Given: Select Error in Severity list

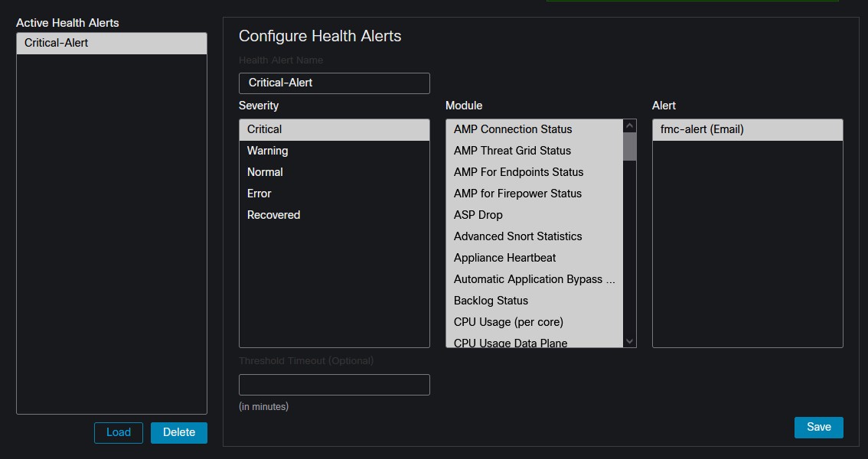Looking at the screenshot, I should tap(334, 194).
